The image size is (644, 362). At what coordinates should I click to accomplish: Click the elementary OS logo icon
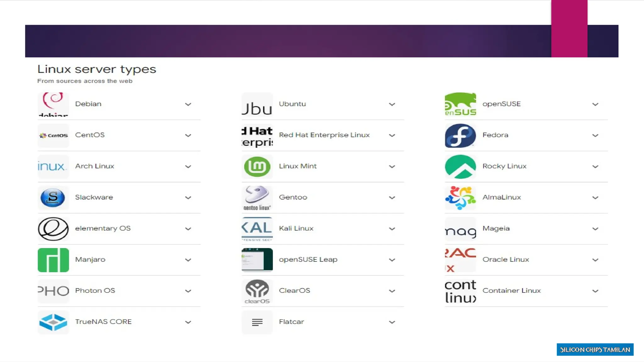click(x=53, y=229)
